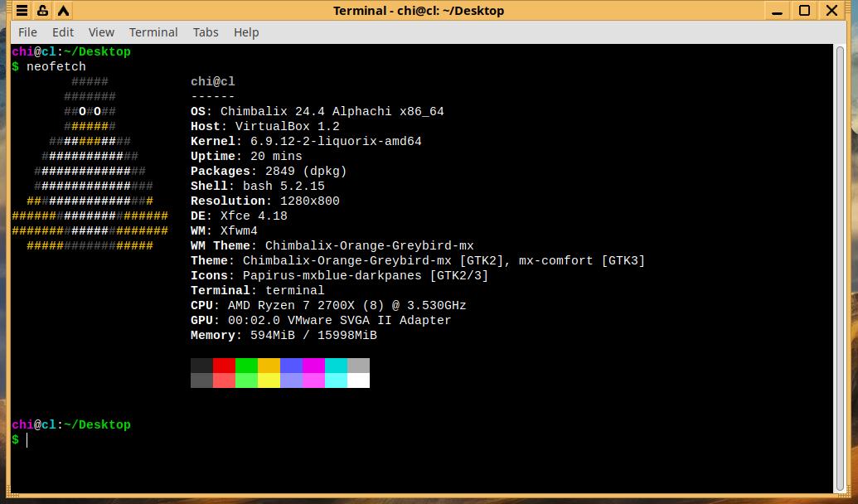This screenshot has width=858, height=504.
Task: Open the Edit menu
Action: click(63, 32)
